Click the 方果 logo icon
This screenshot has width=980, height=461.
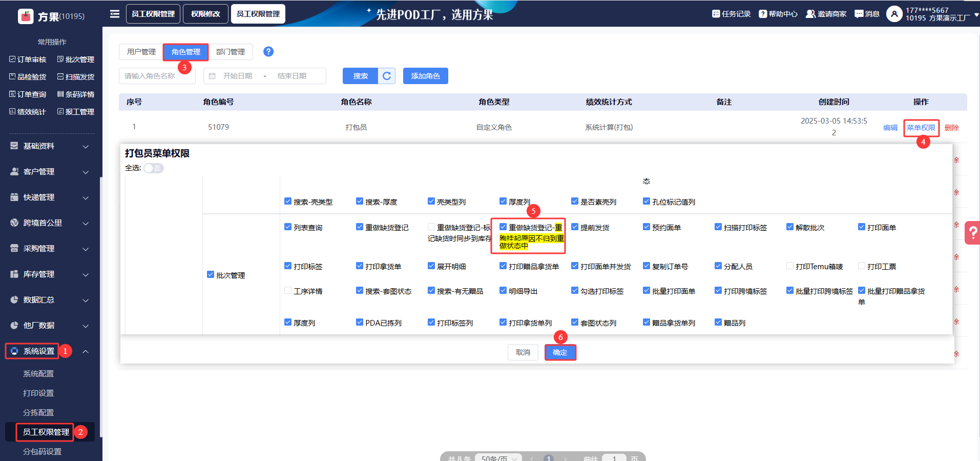pyautogui.click(x=26, y=16)
